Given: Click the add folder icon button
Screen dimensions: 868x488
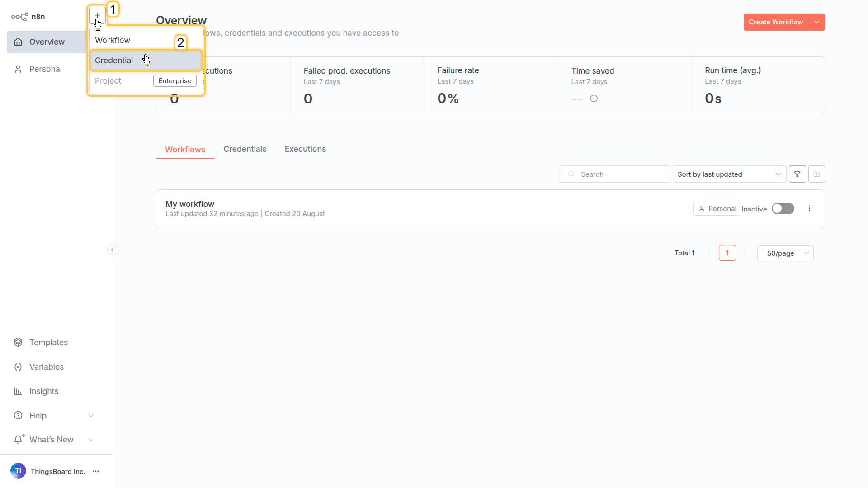Looking at the screenshot, I should (816, 174).
